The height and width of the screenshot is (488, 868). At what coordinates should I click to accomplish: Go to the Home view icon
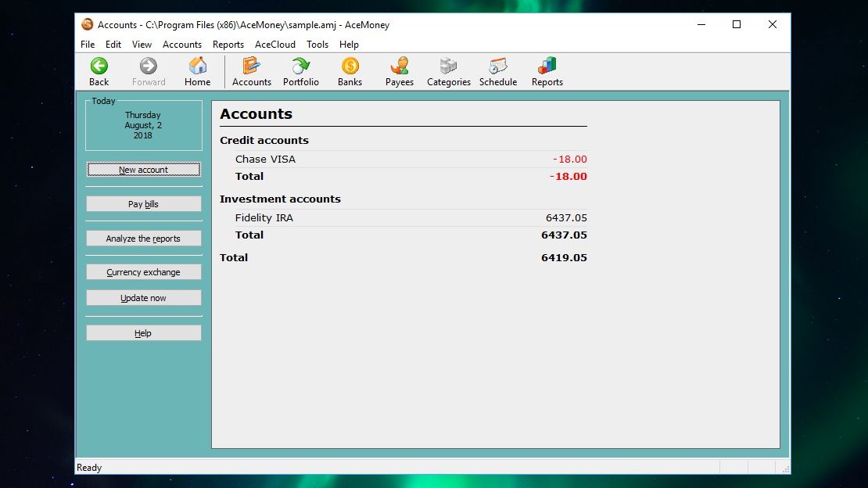click(198, 66)
